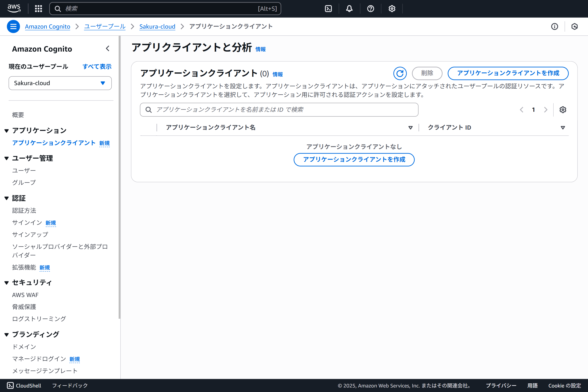This screenshot has width=588, height=392.
Task: Open CloudShell from the top bar
Action: [x=328, y=9]
